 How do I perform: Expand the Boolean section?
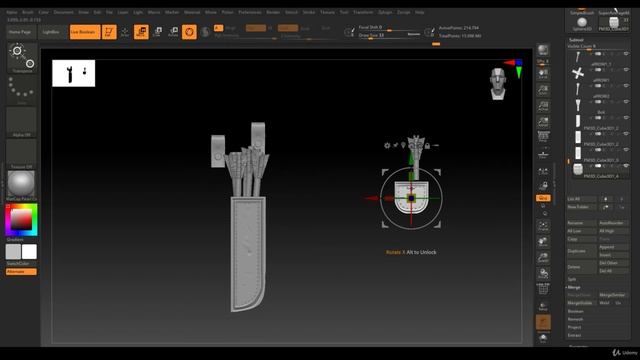(x=576, y=311)
